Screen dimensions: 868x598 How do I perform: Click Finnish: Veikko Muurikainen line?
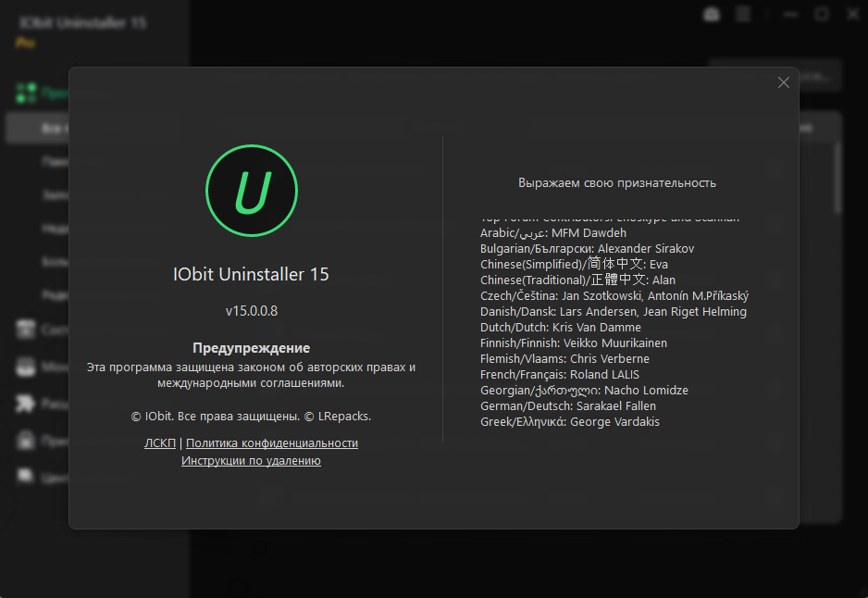pyautogui.click(x=574, y=343)
